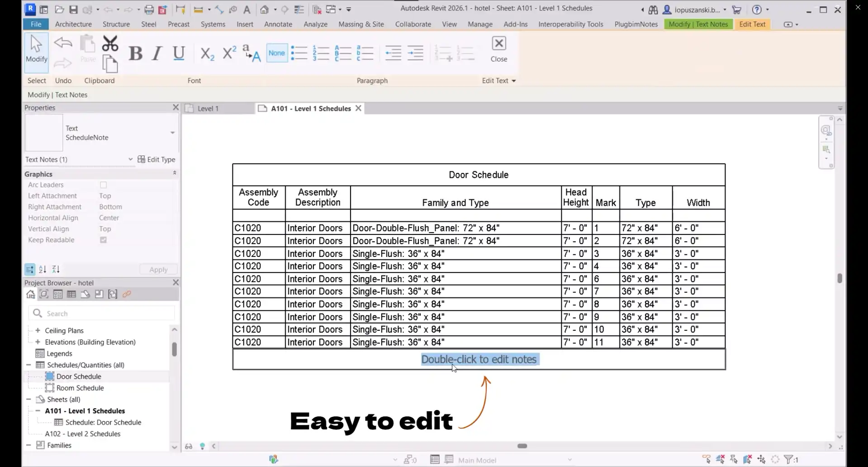This screenshot has width=868, height=467.
Task: Click the Copy icon in Clipboard
Action: (x=110, y=64)
